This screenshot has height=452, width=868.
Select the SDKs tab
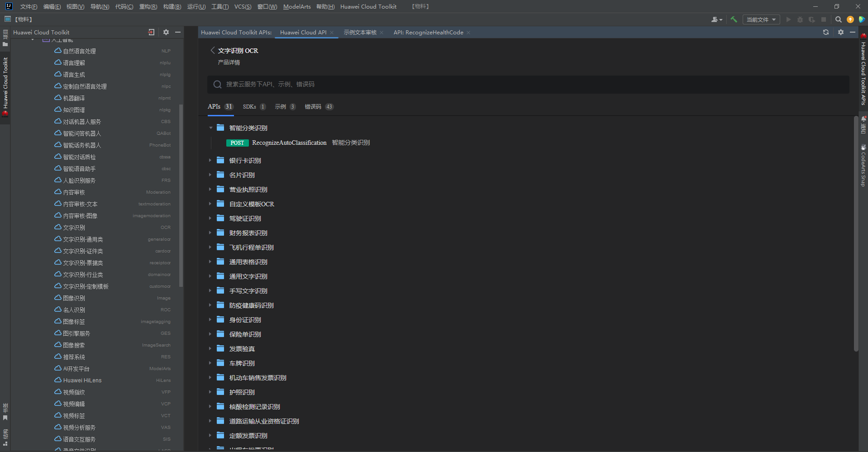[x=254, y=107]
